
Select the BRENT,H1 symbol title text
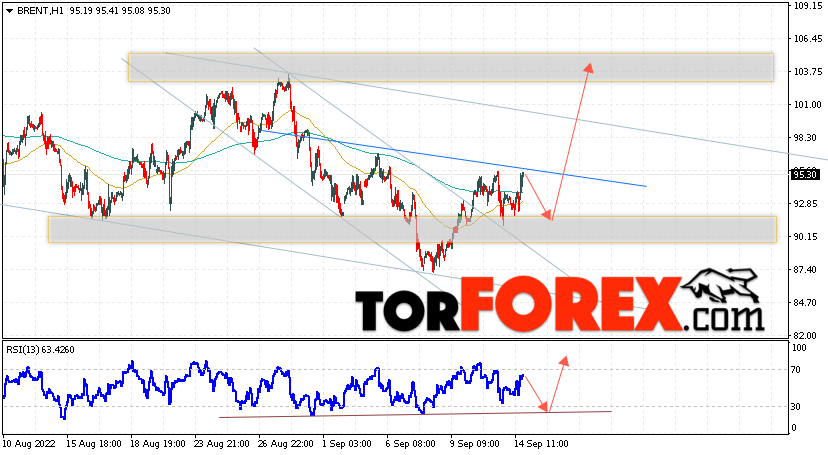pyautogui.click(x=39, y=11)
